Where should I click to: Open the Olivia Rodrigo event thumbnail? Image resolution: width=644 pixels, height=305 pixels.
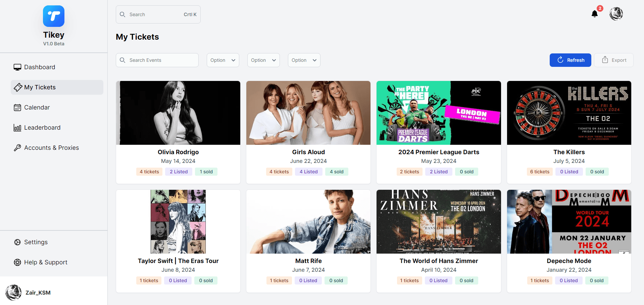(178, 113)
